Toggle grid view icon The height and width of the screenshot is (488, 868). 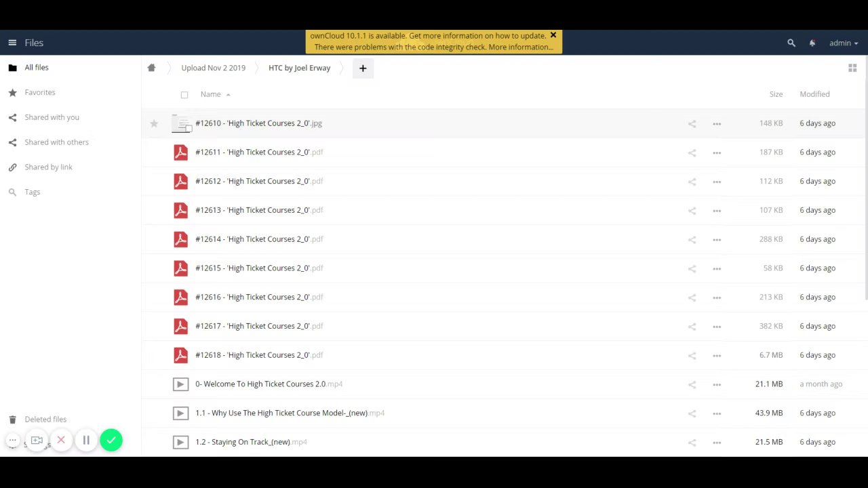coord(852,68)
